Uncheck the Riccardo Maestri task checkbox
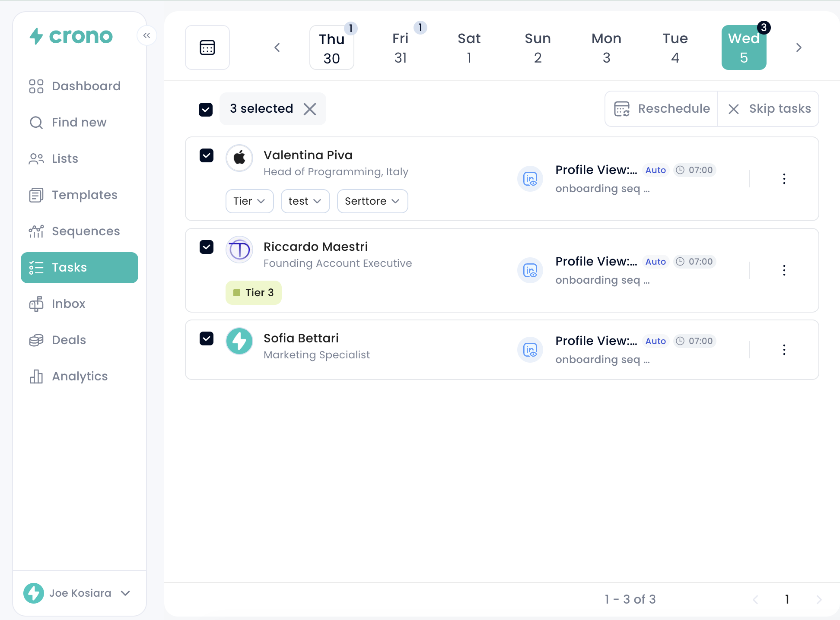Screen dimensions: 840x620 point(207,247)
